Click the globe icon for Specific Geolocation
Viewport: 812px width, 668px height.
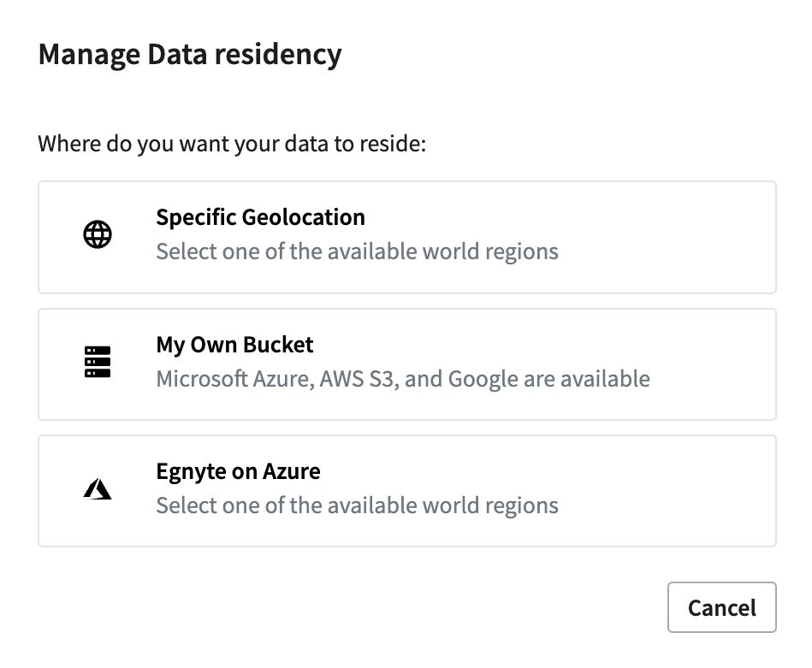coord(98,234)
